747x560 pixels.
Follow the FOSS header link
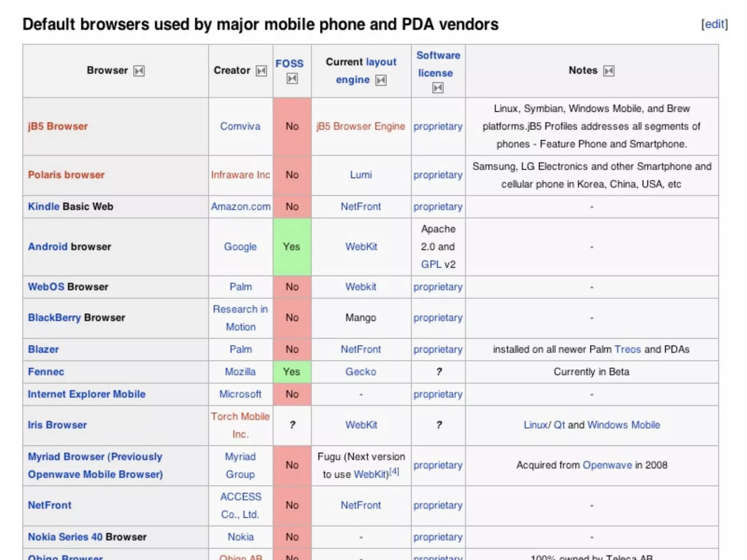point(289,63)
